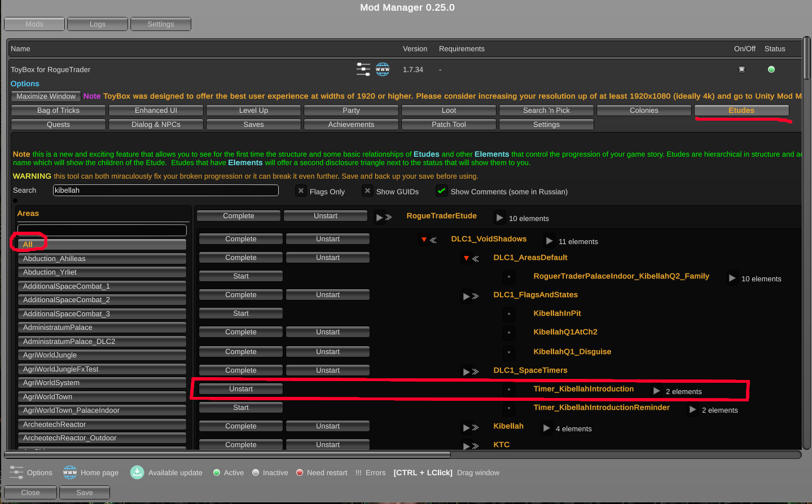
Task: Click the vertical mod list scrollbar
Action: [x=806, y=58]
